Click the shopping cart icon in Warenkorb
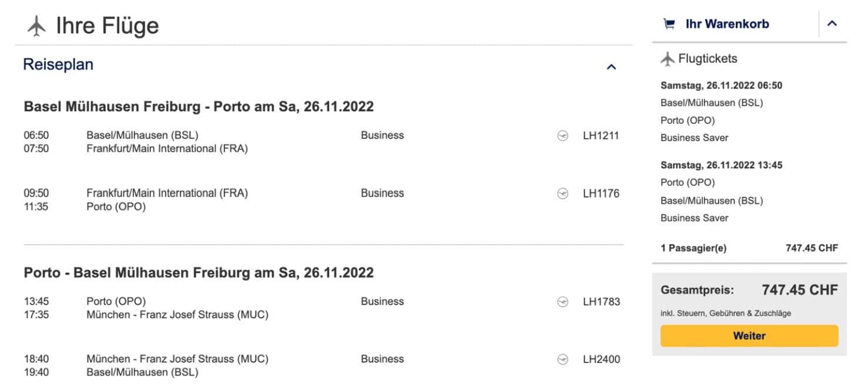868x388 pixels. click(x=669, y=24)
